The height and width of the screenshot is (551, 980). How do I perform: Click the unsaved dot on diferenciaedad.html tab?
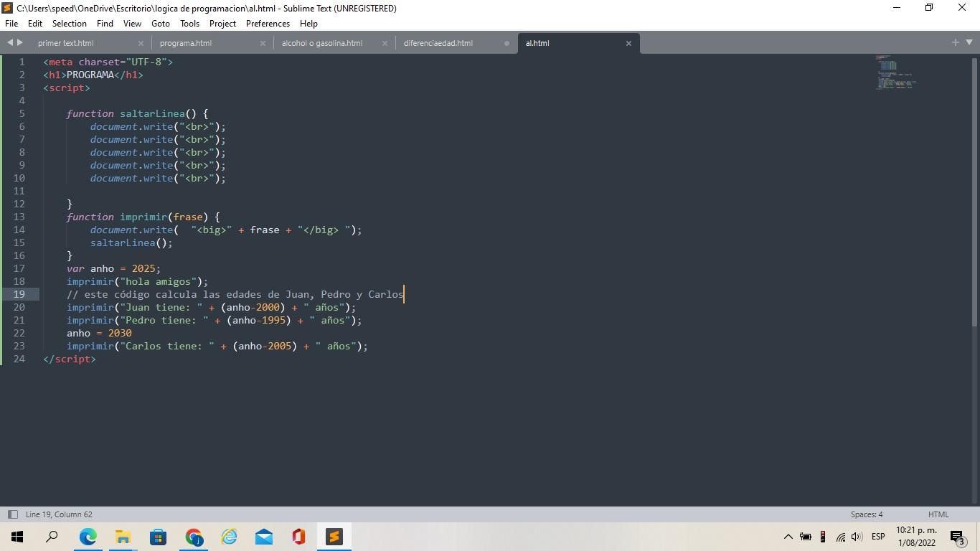click(x=507, y=43)
